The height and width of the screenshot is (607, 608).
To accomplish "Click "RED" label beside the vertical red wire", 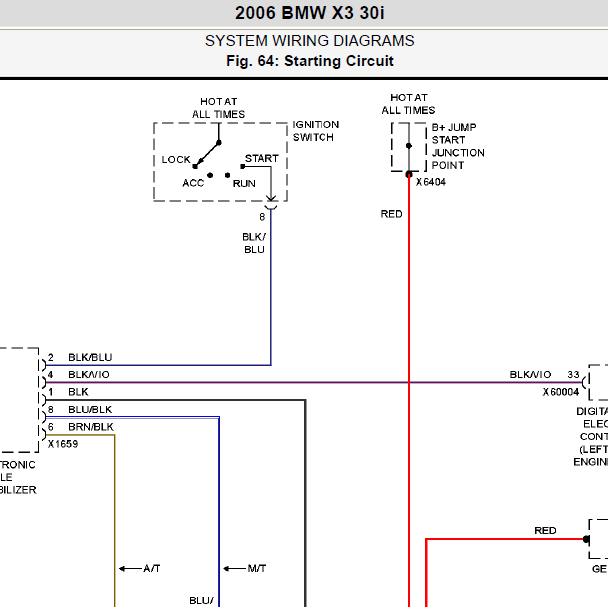I will (x=391, y=214).
